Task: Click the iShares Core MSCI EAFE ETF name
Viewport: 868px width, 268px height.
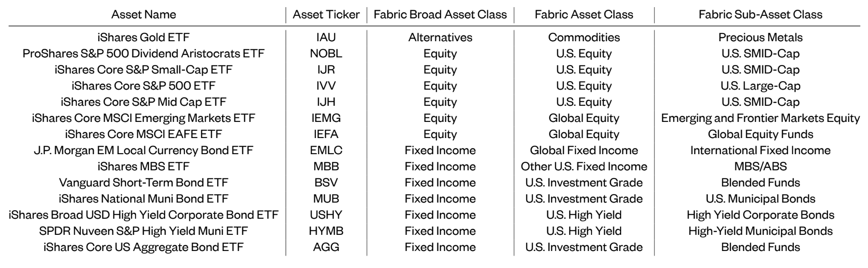Action: click(144, 134)
